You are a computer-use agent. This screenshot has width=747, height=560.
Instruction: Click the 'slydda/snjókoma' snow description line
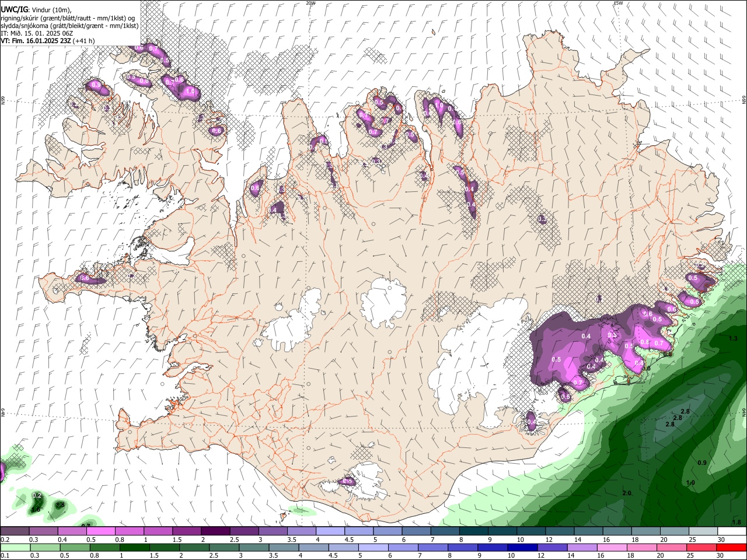point(69,26)
